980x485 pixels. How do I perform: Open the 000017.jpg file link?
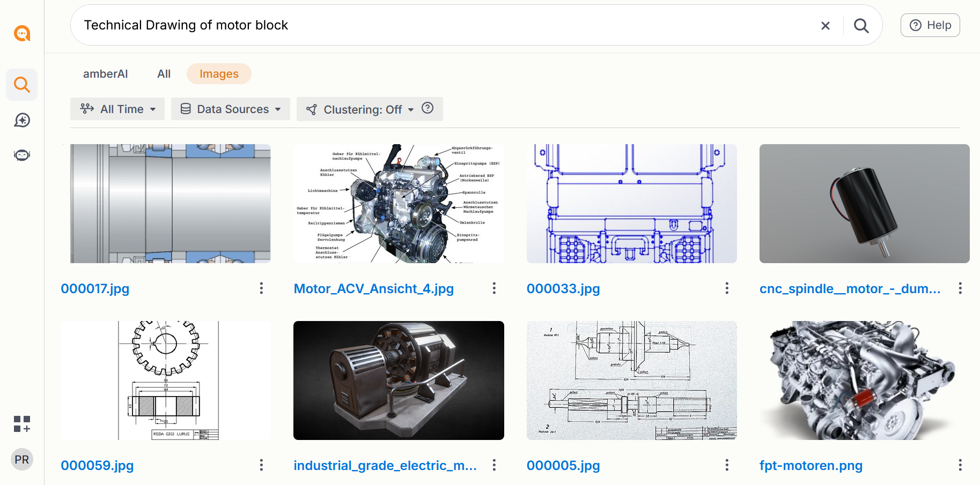click(x=95, y=289)
